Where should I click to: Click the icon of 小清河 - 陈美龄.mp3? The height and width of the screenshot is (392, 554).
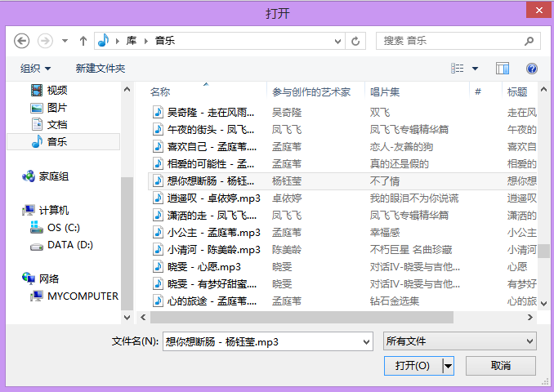point(158,249)
